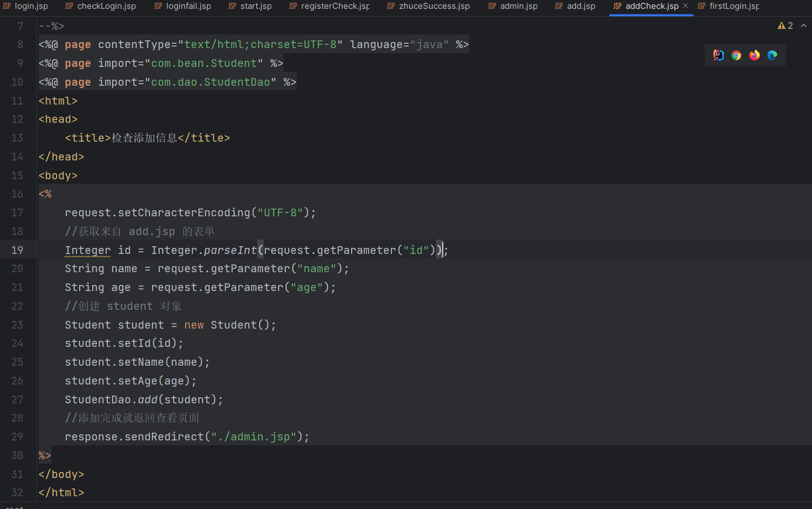Switch to registerCheck.jsp tab

(329, 6)
